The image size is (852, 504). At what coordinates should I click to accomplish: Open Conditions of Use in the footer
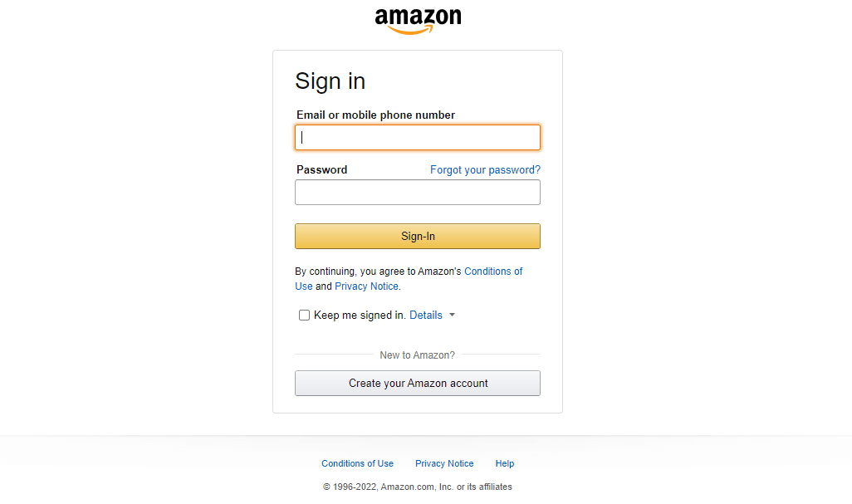(357, 463)
